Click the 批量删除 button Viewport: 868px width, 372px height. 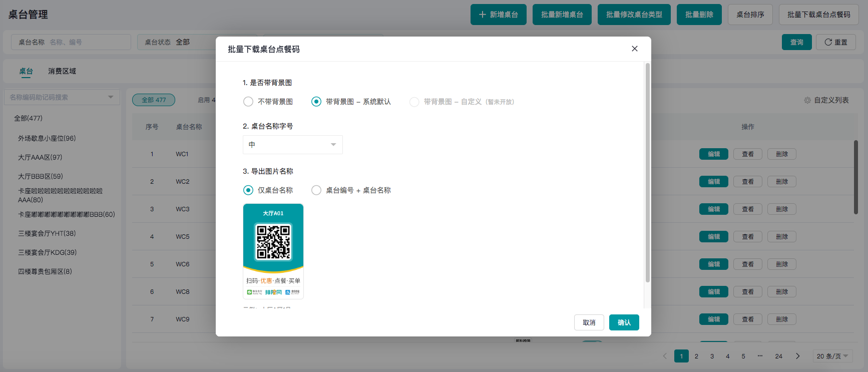699,15
